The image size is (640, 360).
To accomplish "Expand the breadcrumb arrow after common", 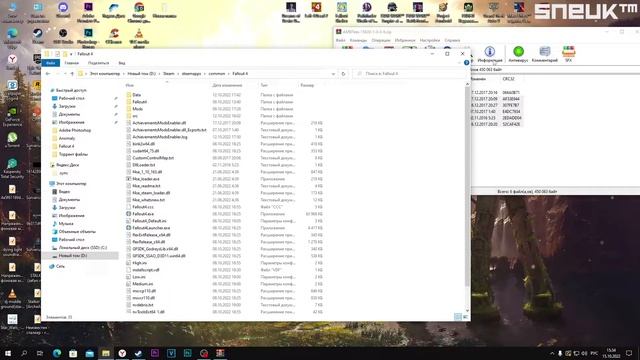I will (x=229, y=74).
